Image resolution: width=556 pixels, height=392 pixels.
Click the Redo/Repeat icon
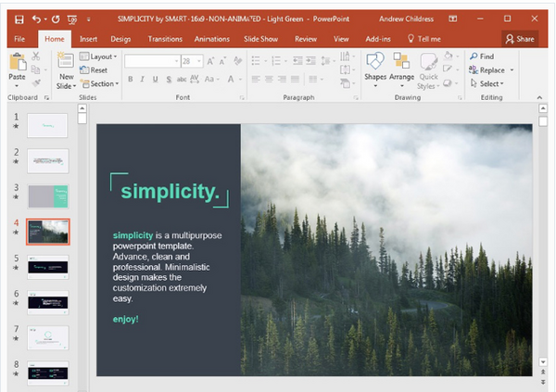coord(56,19)
